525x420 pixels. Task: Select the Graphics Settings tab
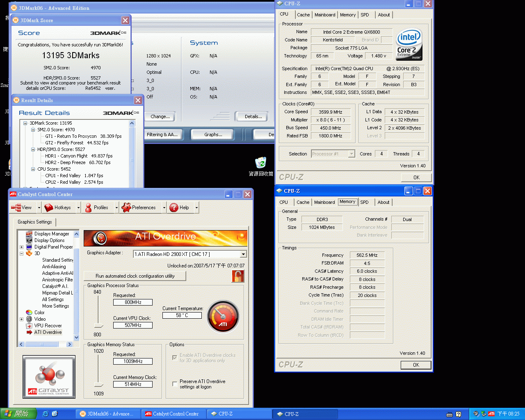(x=35, y=222)
